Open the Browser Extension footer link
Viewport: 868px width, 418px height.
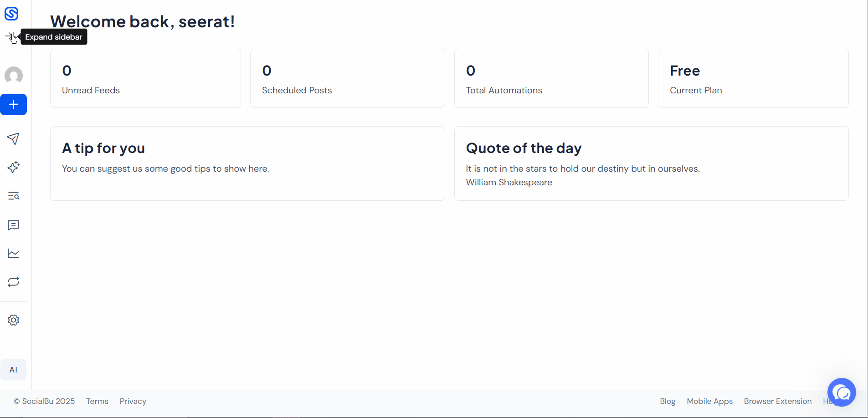click(x=778, y=401)
